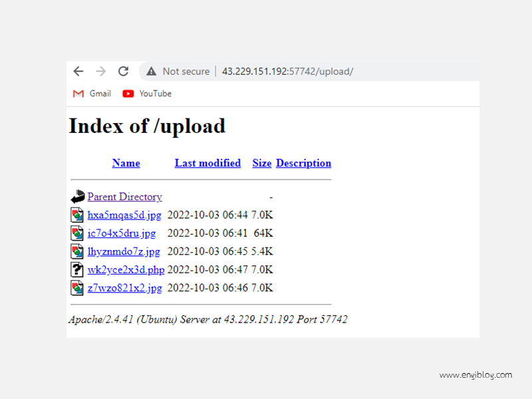Viewport: 532px width, 399px height.
Task: Click the 5.4K size value
Action: pyautogui.click(x=262, y=251)
